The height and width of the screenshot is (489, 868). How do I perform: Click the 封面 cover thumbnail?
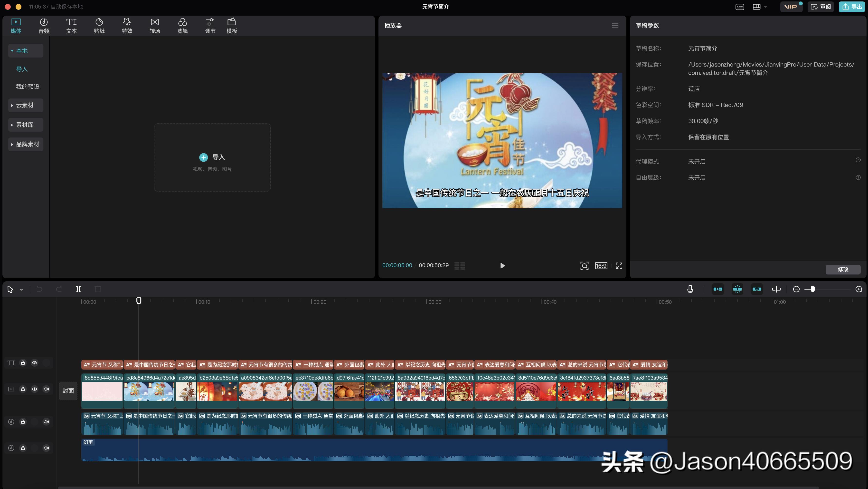click(68, 391)
